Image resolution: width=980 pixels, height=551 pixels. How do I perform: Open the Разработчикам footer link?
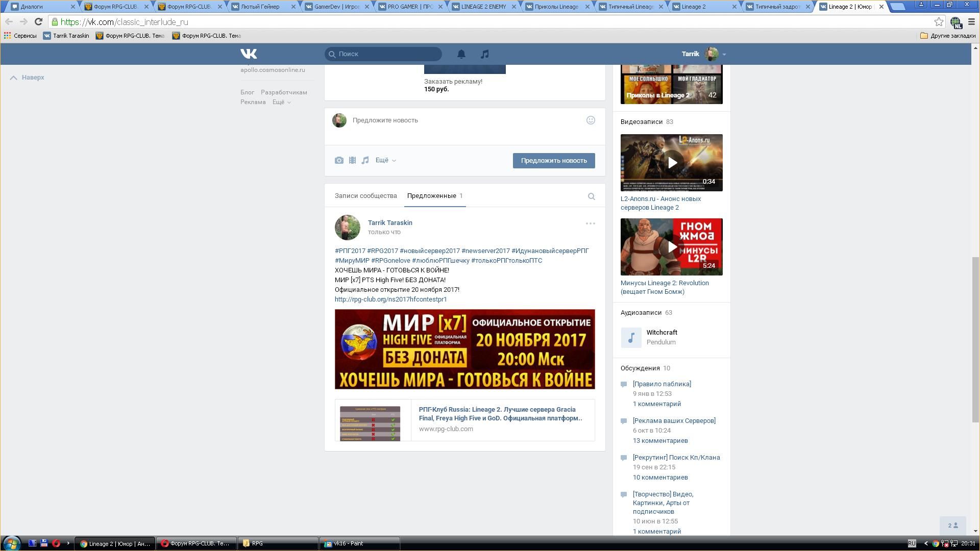pos(284,92)
